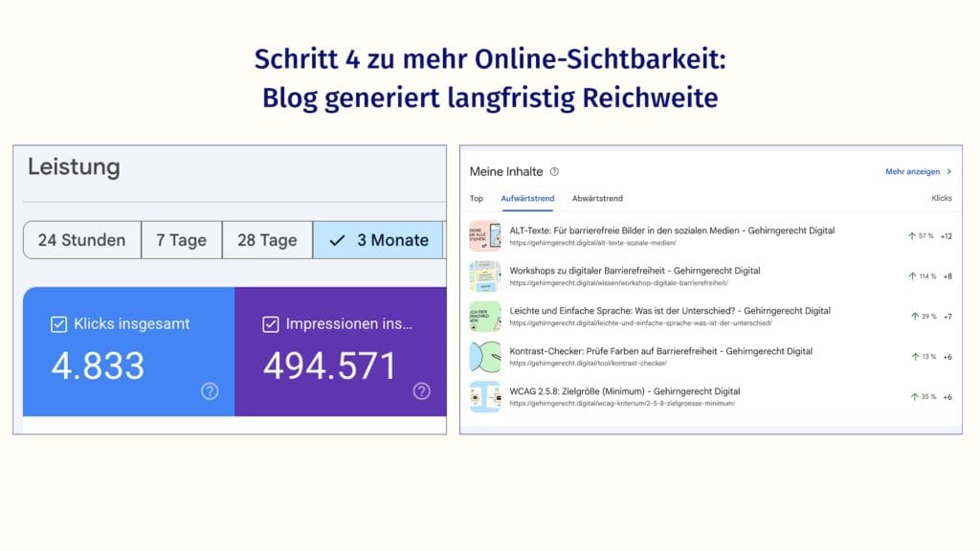Screen dimensions: 980x551
Task: Open Leichte und Einfache Sprache thumbnail
Action: point(485,316)
